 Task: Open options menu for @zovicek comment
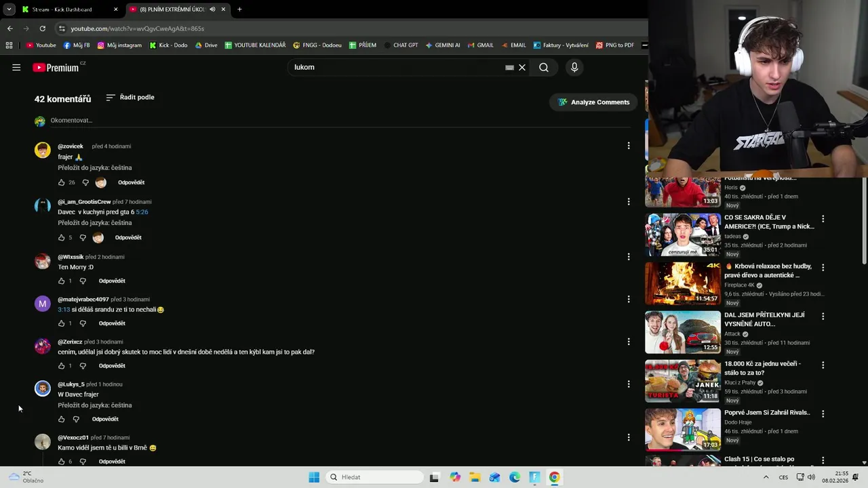[629, 146]
